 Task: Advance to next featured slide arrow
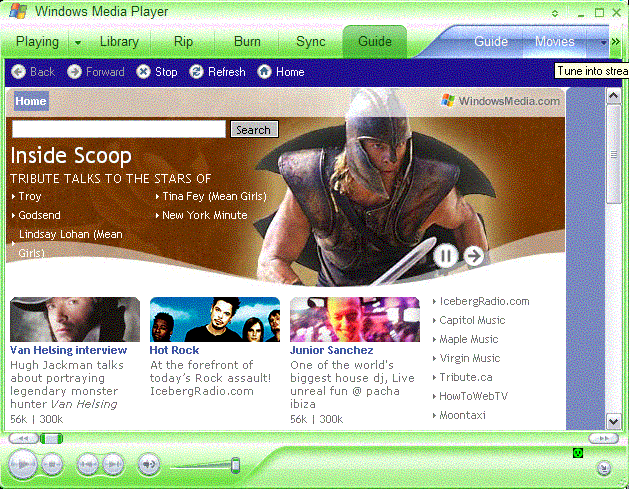point(474,256)
